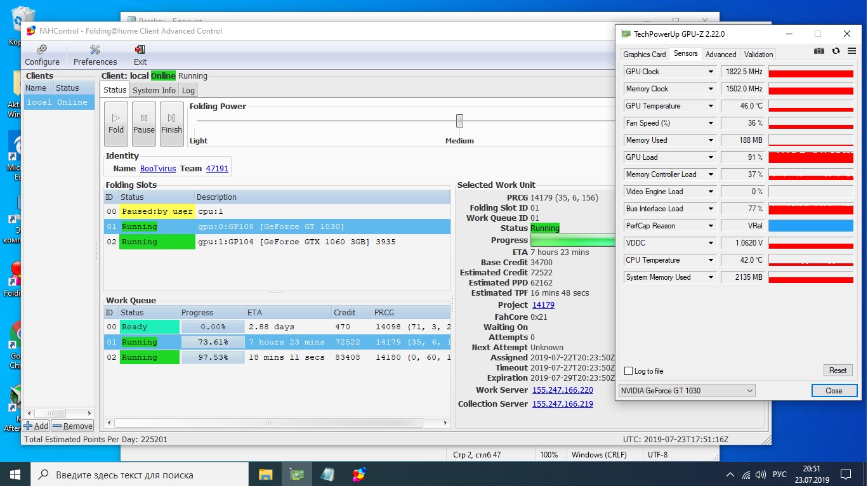Select the local client in Clients list

click(59, 102)
